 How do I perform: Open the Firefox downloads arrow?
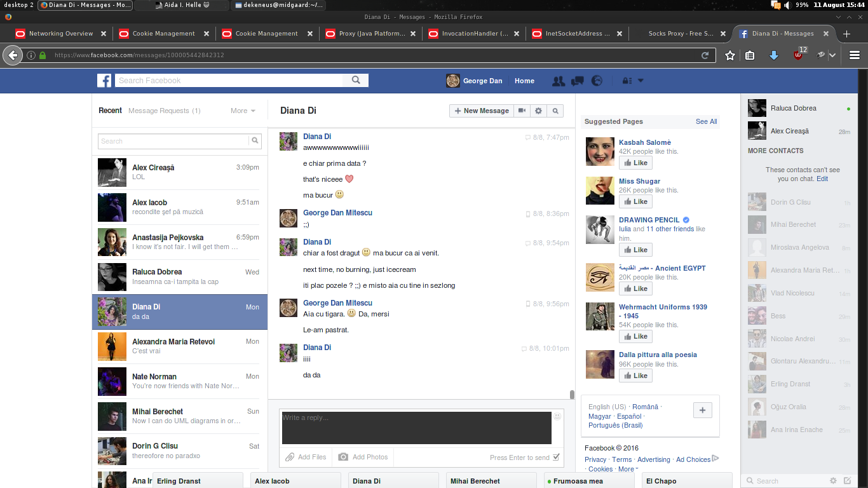point(773,55)
